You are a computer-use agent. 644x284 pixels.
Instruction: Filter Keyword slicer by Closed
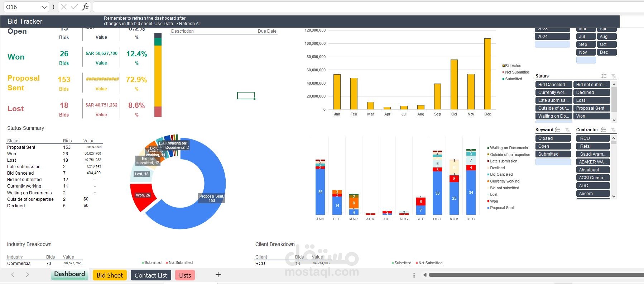553,138
